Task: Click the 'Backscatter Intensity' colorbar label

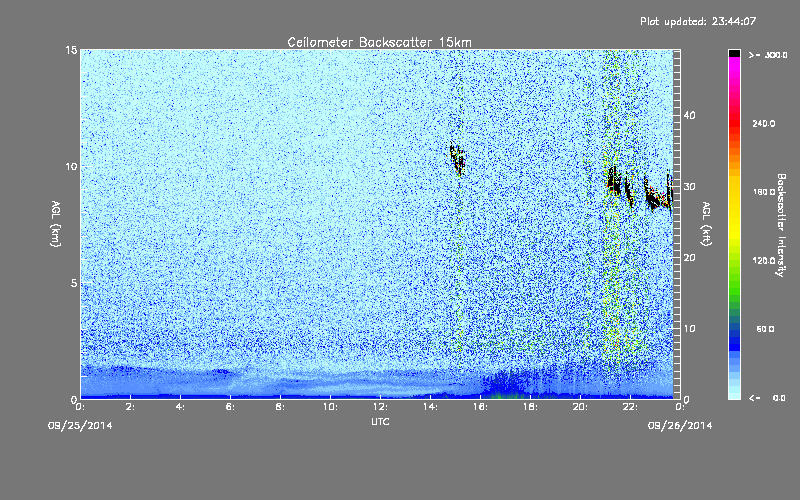Action: [781, 225]
